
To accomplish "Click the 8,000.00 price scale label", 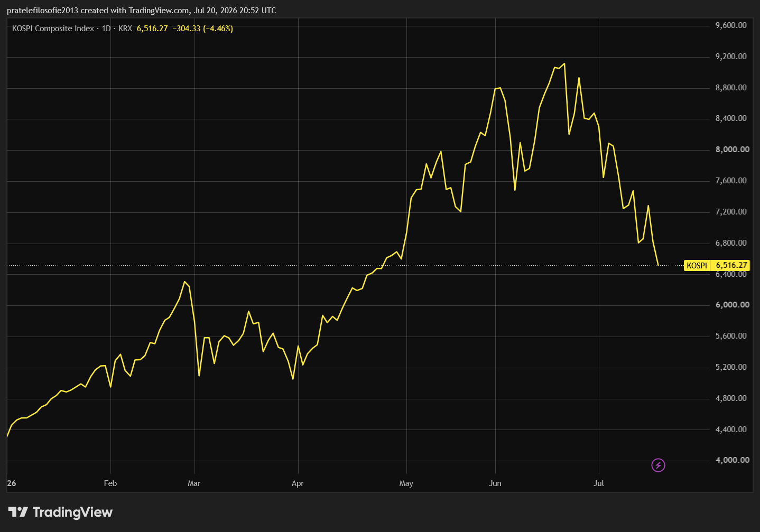I will click(x=731, y=150).
